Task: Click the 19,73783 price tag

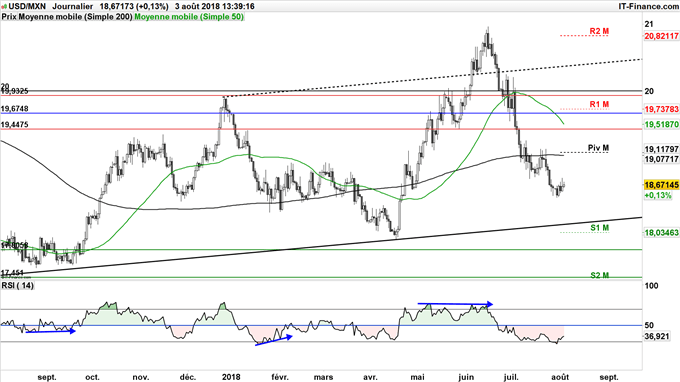Action: 661,109
